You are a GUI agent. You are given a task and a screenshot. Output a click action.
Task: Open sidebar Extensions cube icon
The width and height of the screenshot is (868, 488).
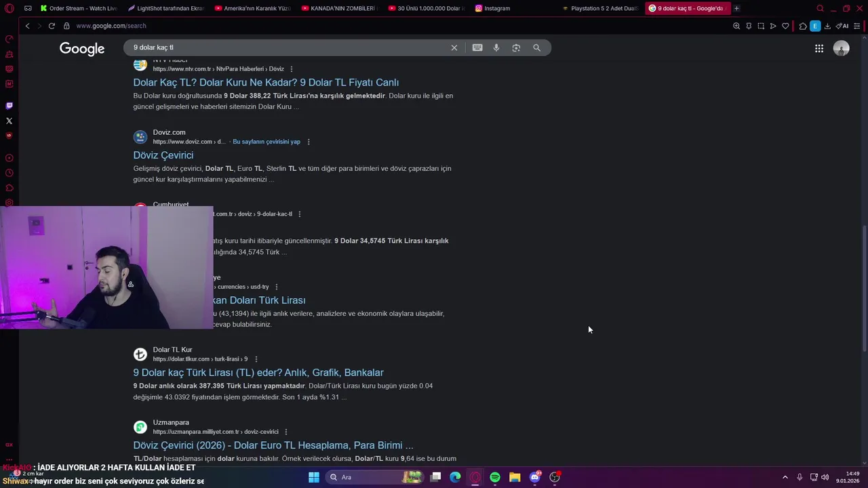[x=9, y=188]
